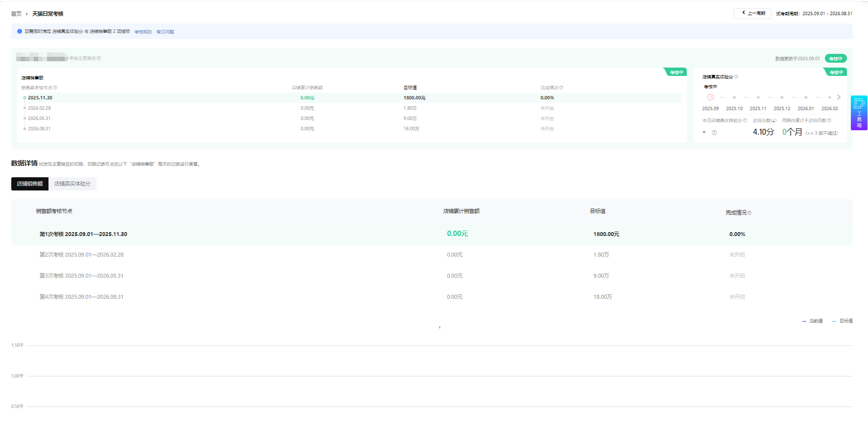The width and height of the screenshot is (868, 426).
Task: Open the 考核规则 link
Action: (143, 32)
